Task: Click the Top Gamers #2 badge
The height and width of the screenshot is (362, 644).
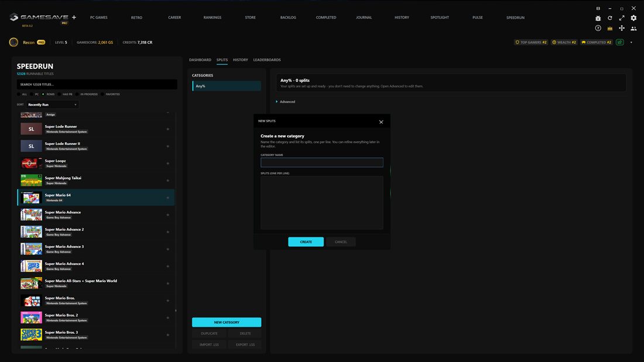Action: [x=531, y=42]
